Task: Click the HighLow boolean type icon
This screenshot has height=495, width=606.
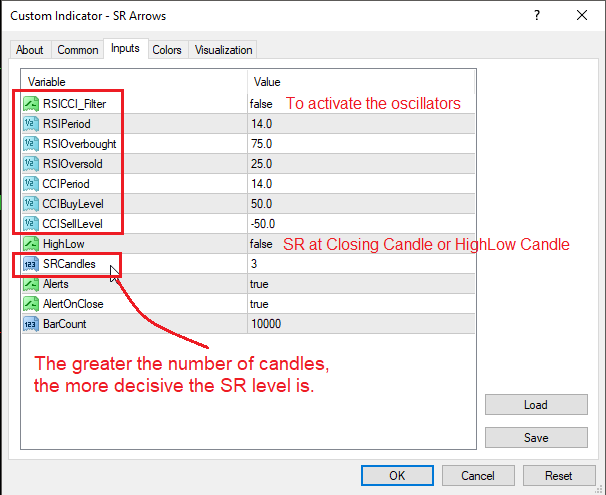Action: [31, 244]
